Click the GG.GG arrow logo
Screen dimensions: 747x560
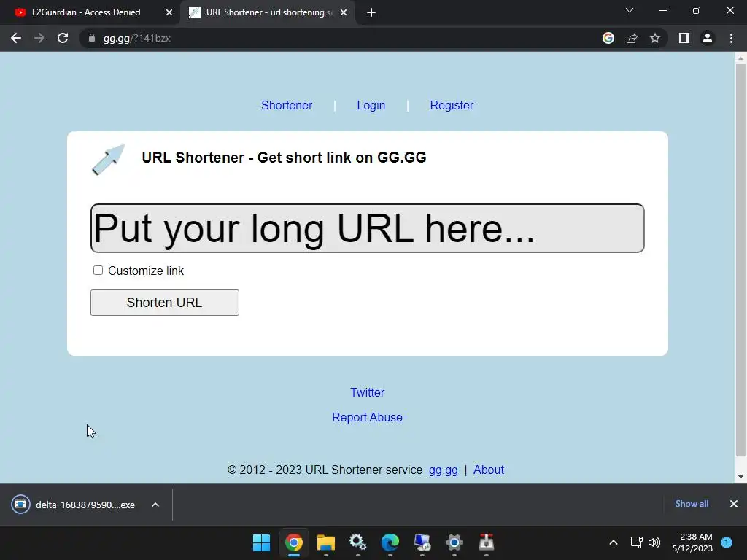[109, 160]
